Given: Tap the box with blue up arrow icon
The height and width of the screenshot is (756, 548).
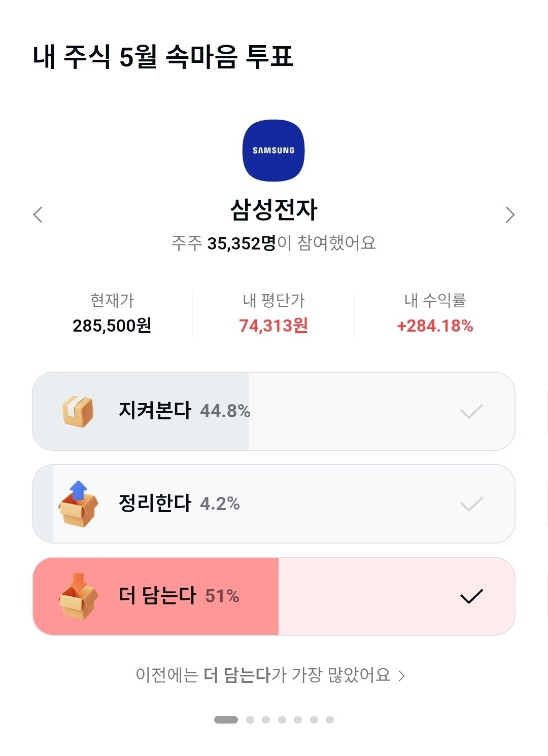Looking at the screenshot, I should 78,504.
